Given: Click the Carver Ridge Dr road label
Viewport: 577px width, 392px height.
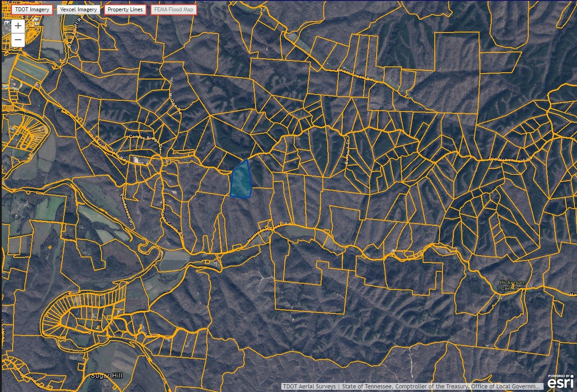Looking at the screenshot, I should pos(145,138).
